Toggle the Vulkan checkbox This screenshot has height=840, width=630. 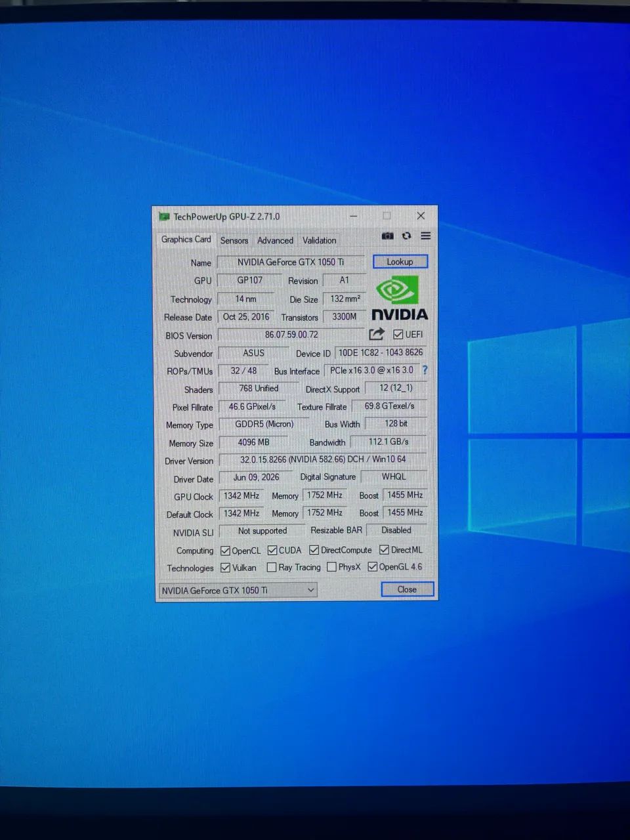click(x=225, y=568)
